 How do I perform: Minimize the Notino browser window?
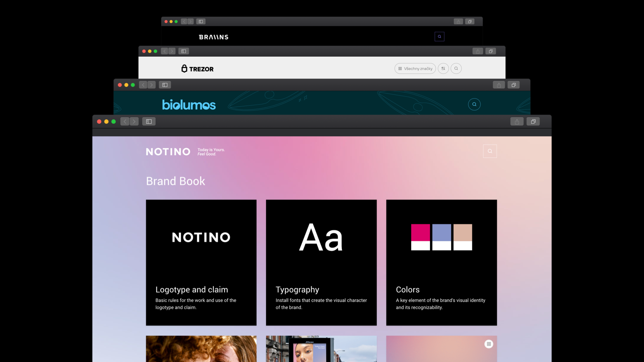(106, 122)
